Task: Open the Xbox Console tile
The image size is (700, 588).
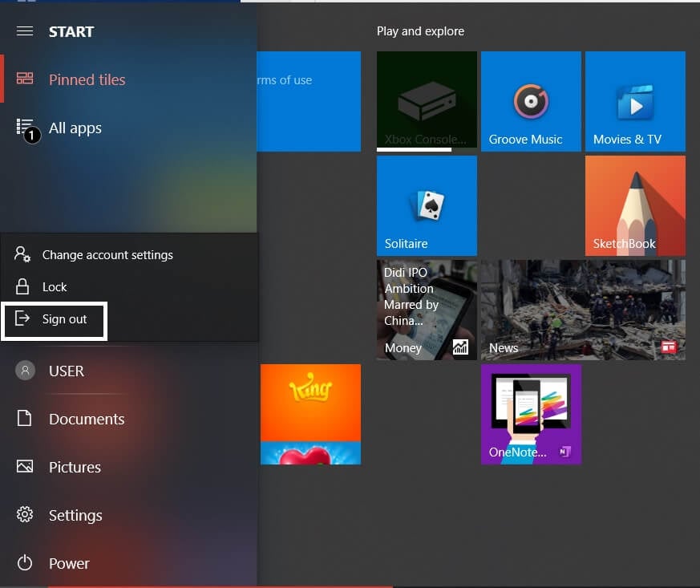Action: (427, 101)
